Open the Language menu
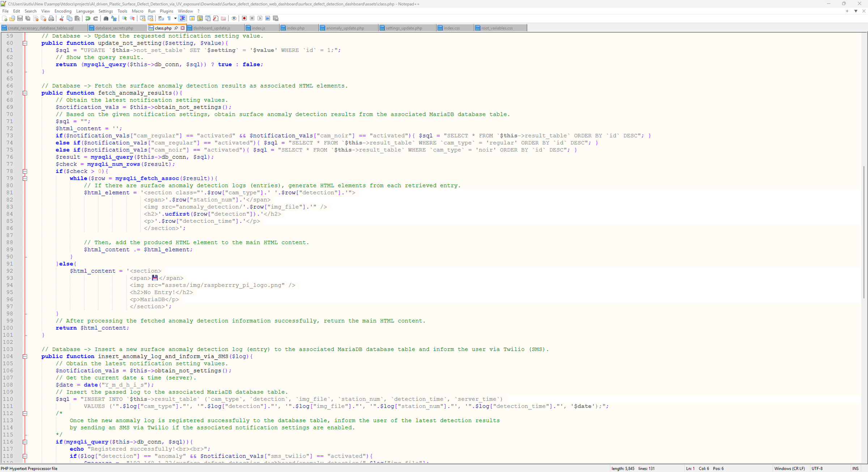 point(85,11)
